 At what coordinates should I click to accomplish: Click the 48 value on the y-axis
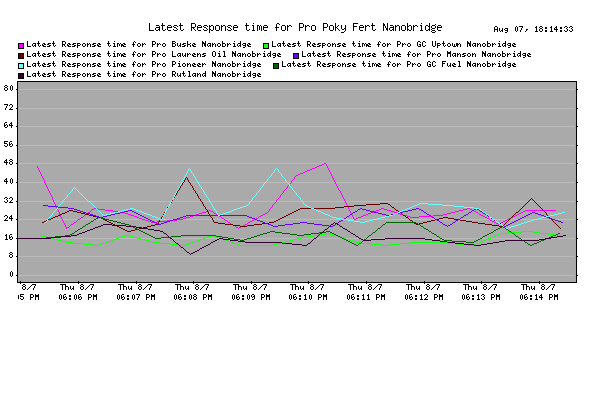9,162
